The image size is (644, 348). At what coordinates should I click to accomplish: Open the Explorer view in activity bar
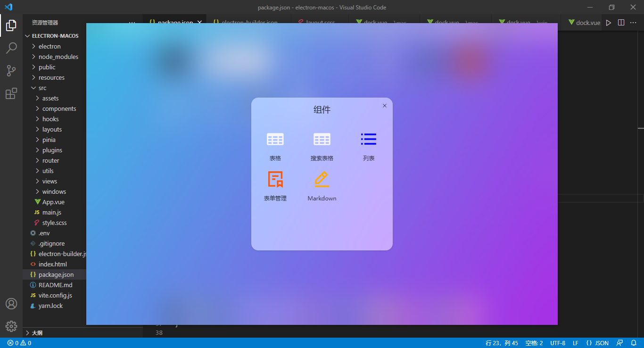point(11,25)
